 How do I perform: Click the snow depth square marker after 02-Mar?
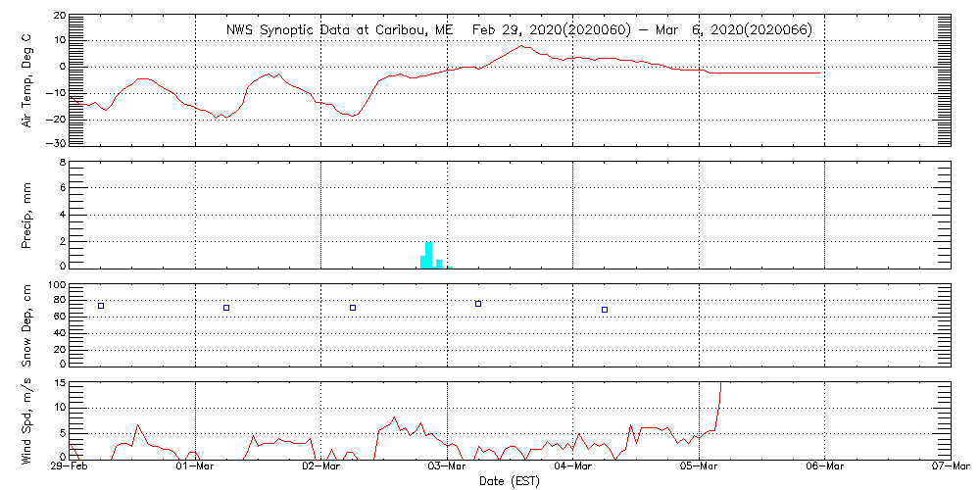pyautogui.click(x=353, y=308)
